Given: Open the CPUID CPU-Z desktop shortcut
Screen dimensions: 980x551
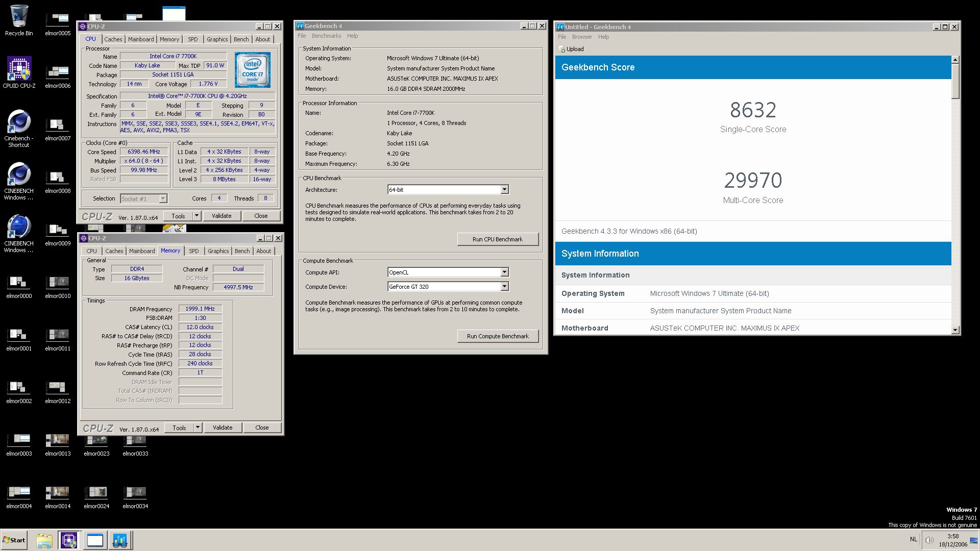Looking at the screenshot, I should (19, 72).
